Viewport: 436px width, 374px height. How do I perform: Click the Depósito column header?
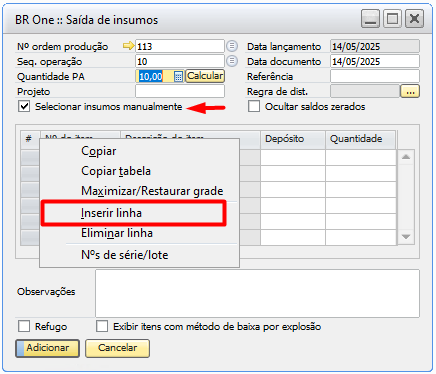coord(293,139)
